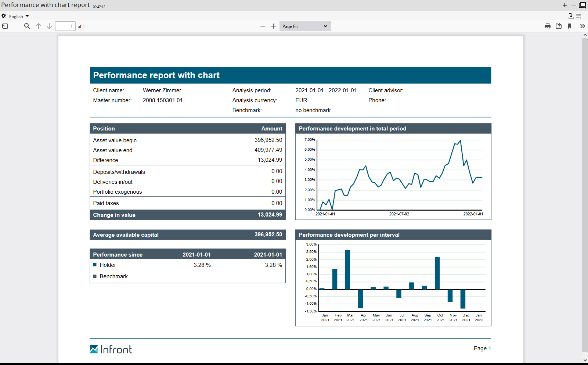Open the list options menu icon
The image size is (588, 365).
pos(578,16)
